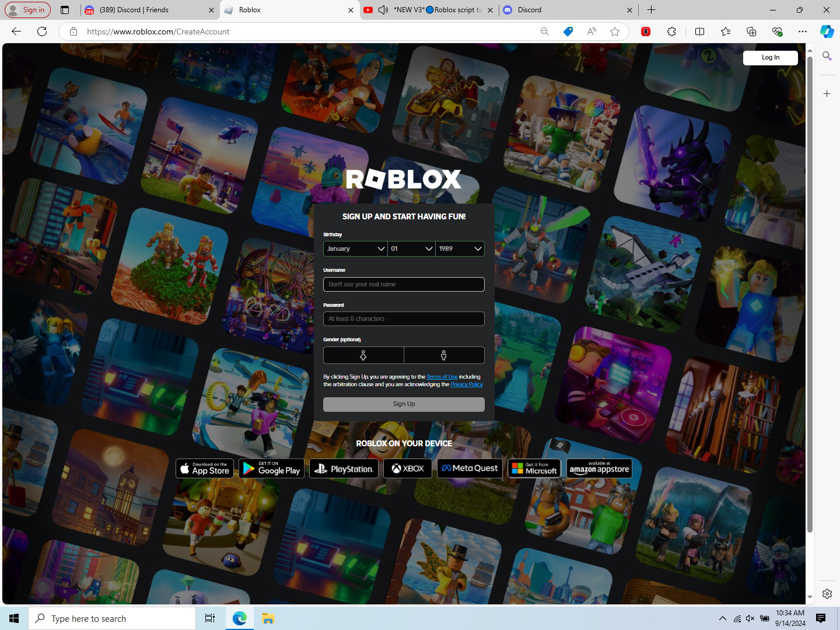This screenshot has width=840, height=630.
Task: Open the notification center icon
Action: click(x=821, y=618)
